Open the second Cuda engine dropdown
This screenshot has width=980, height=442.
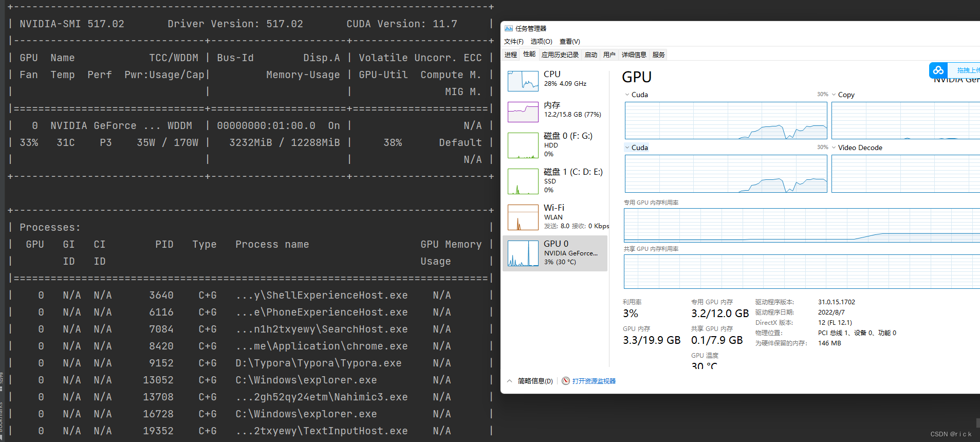click(636, 148)
